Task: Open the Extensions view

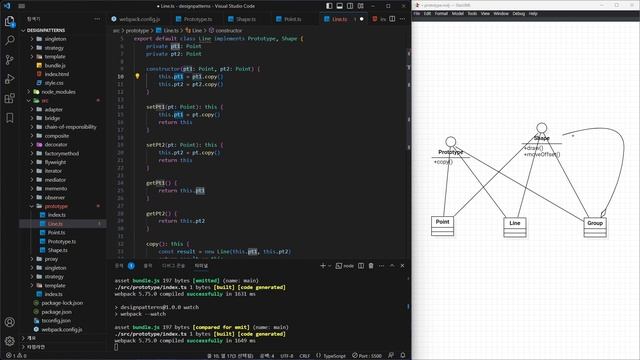Action: tap(9, 98)
